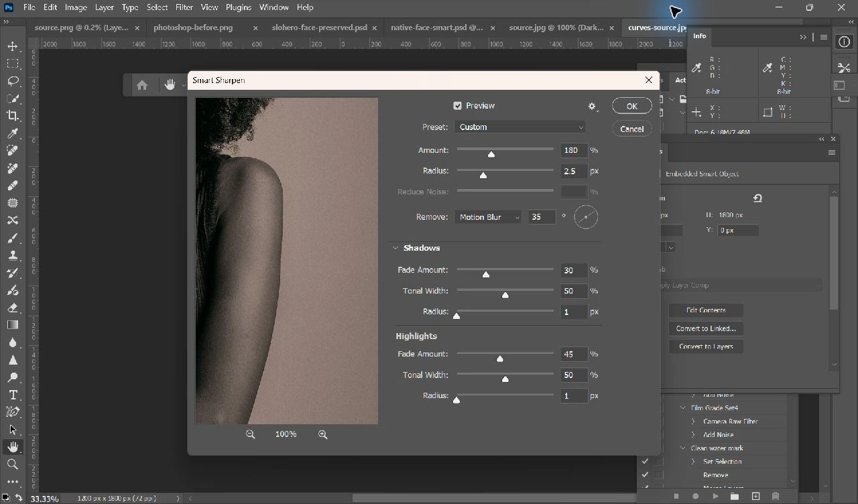Click Highlights Fade Amount slider handle
The width and height of the screenshot is (858, 504).
tap(500, 359)
